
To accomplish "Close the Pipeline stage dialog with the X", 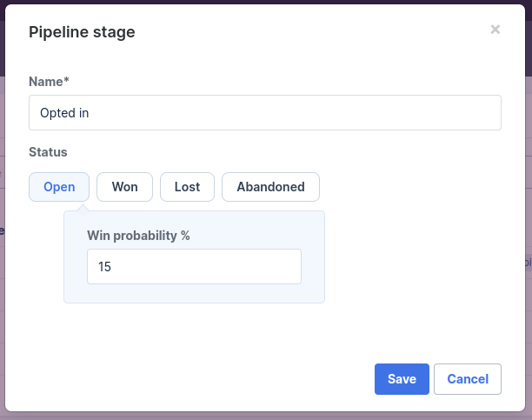I will click(495, 30).
